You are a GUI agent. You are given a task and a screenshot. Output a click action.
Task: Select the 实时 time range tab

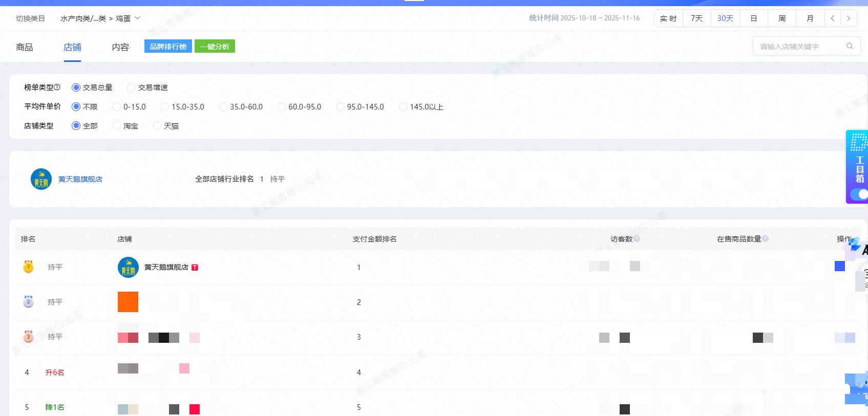pos(668,18)
